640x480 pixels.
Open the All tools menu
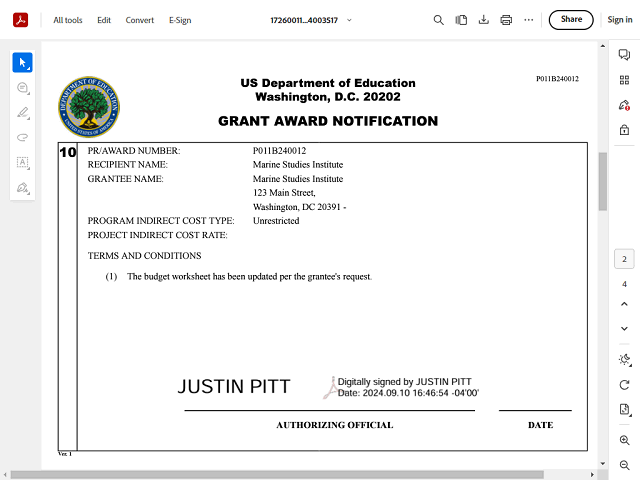click(68, 20)
